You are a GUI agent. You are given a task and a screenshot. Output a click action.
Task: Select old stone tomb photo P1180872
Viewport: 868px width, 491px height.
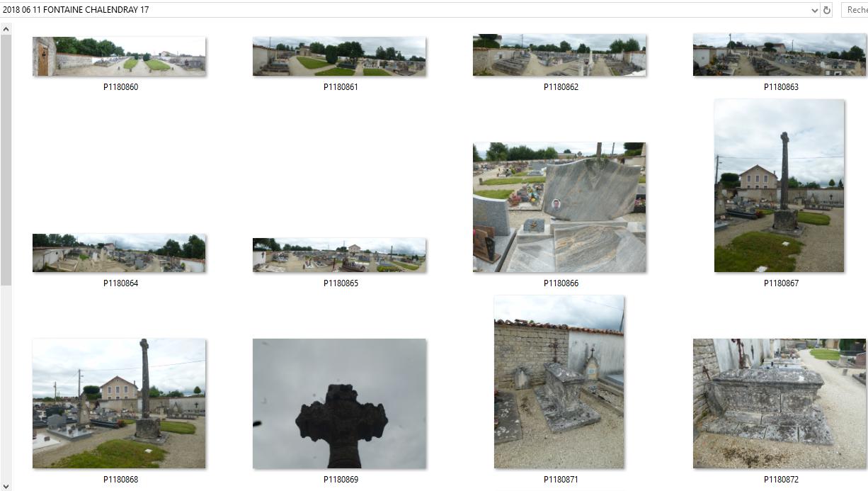click(780, 403)
